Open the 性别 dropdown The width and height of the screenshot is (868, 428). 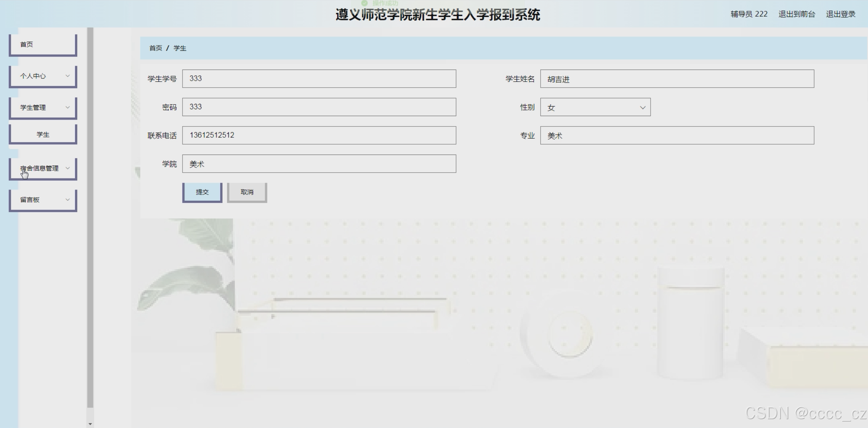(595, 107)
